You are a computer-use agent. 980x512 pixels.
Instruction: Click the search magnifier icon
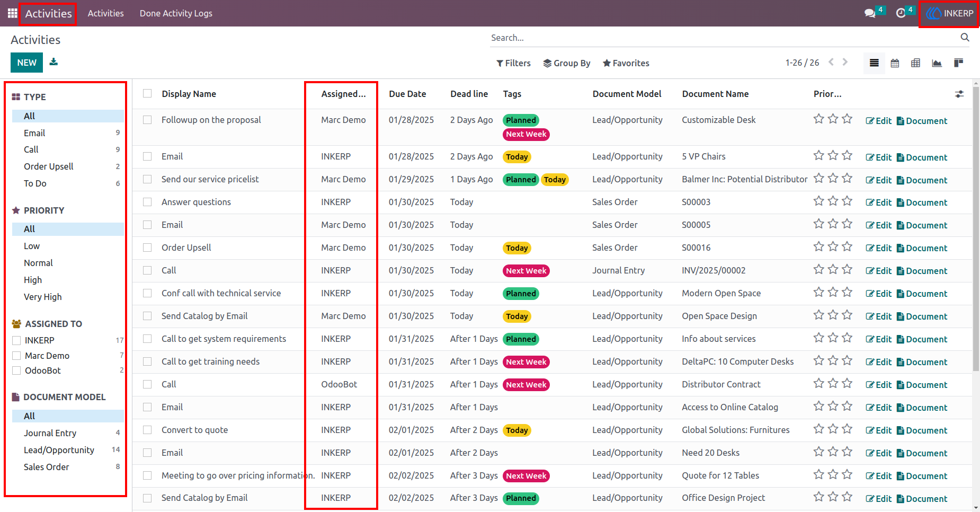point(965,38)
